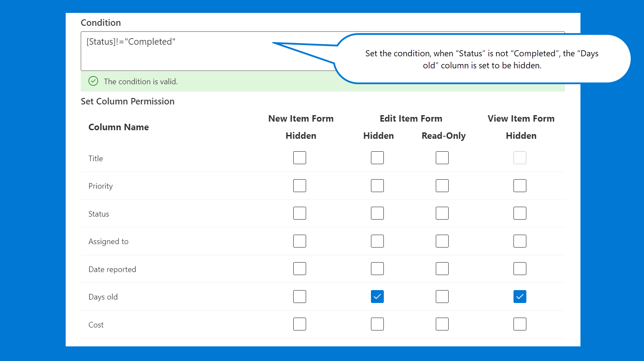Check Status hidden in View Item Form
The height and width of the screenshot is (361, 644).
coord(520,213)
